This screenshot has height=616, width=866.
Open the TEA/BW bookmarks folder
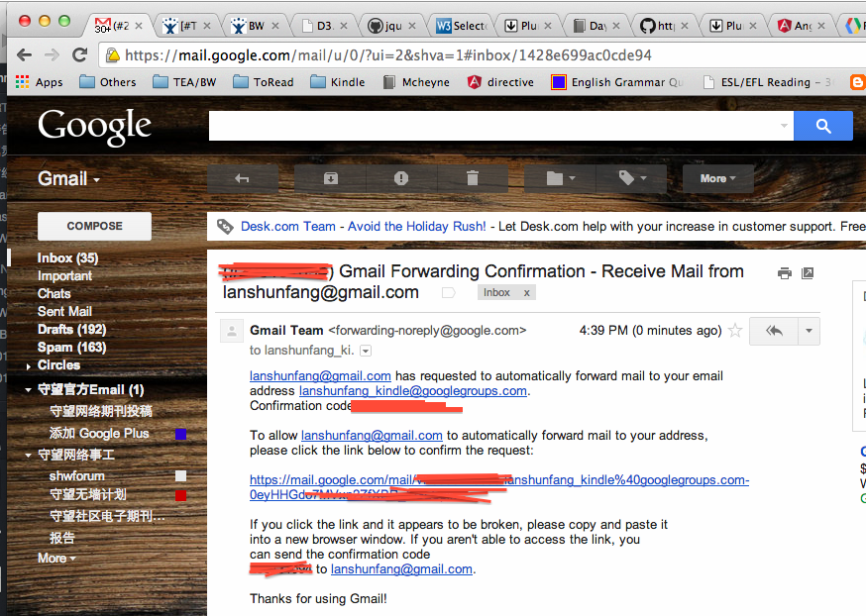(x=184, y=82)
